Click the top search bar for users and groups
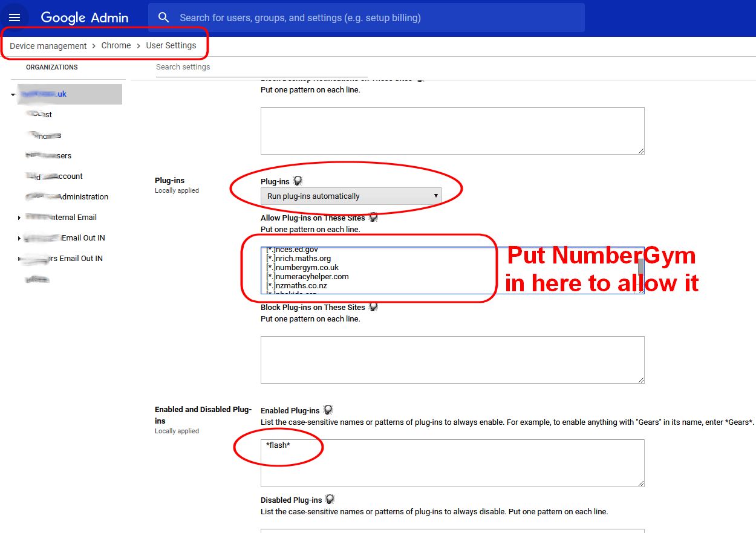The image size is (756, 533). [375, 18]
